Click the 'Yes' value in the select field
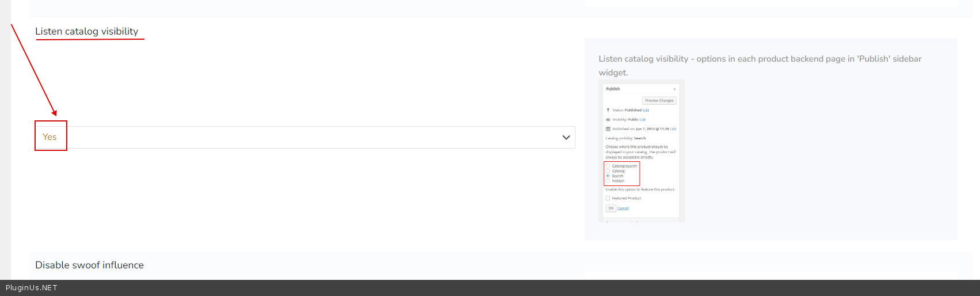Screen dimensions: 980x296 point(50,137)
